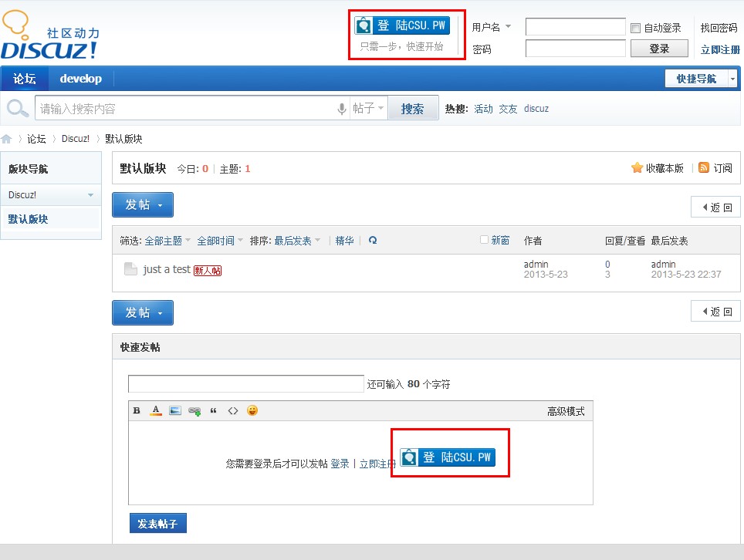Click the password input field
Image resolution: width=744 pixels, height=560 pixels.
coord(575,49)
